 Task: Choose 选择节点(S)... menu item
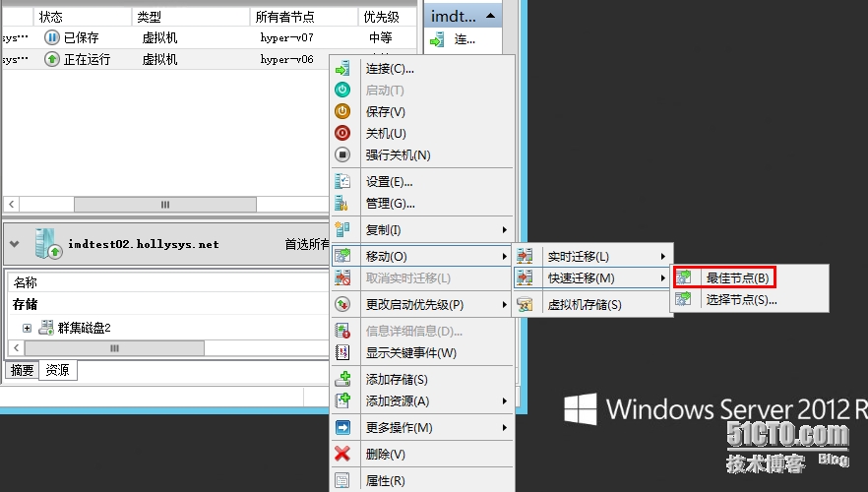click(x=741, y=299)
